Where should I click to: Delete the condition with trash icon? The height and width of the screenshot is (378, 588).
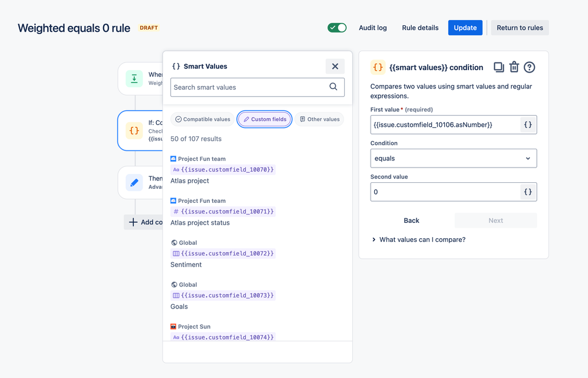coord(514,67)
